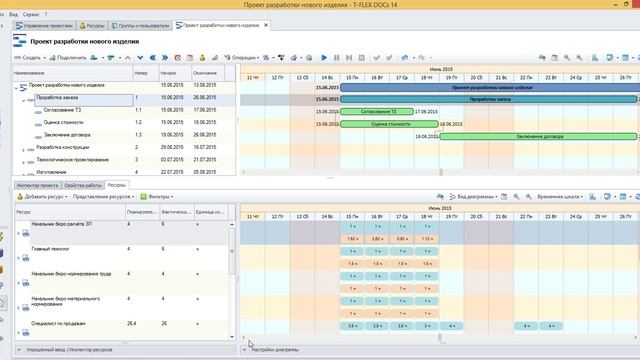
Task: Click the top Gantt chart horizontal scrollbar thumb
Action: pyautogui.click(x=441, y=172)
